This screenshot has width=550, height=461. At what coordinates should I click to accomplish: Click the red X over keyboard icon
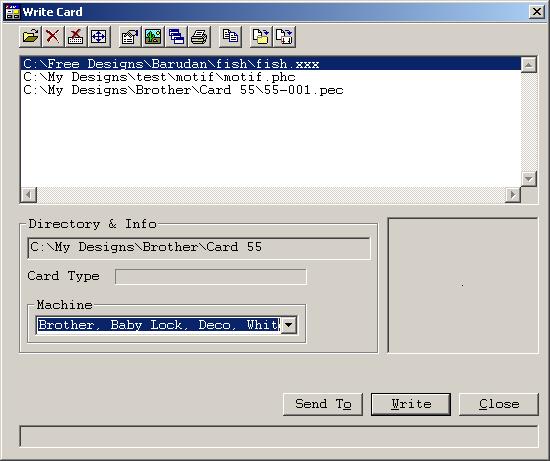pyautogui.click(x=76, y=36)
